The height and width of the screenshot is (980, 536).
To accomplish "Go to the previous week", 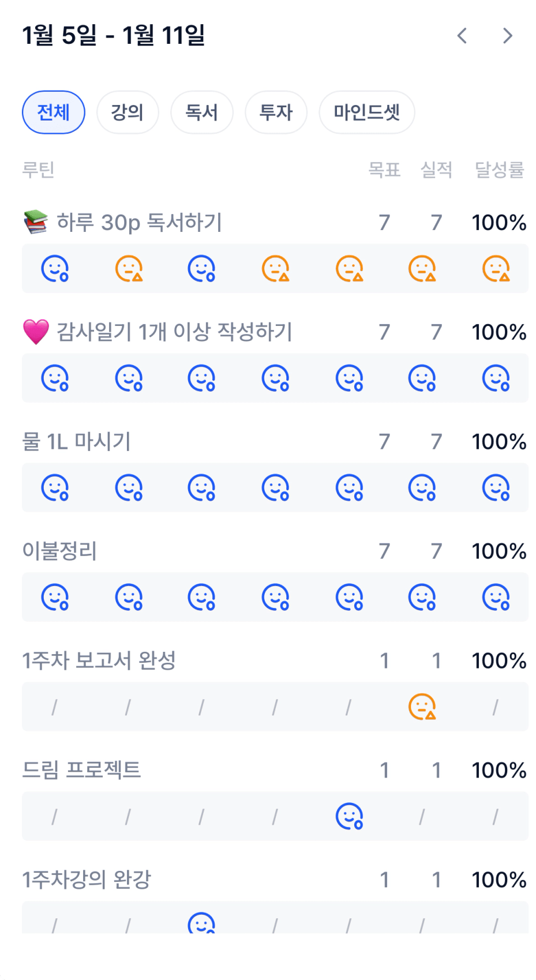I will click(462, 36).
